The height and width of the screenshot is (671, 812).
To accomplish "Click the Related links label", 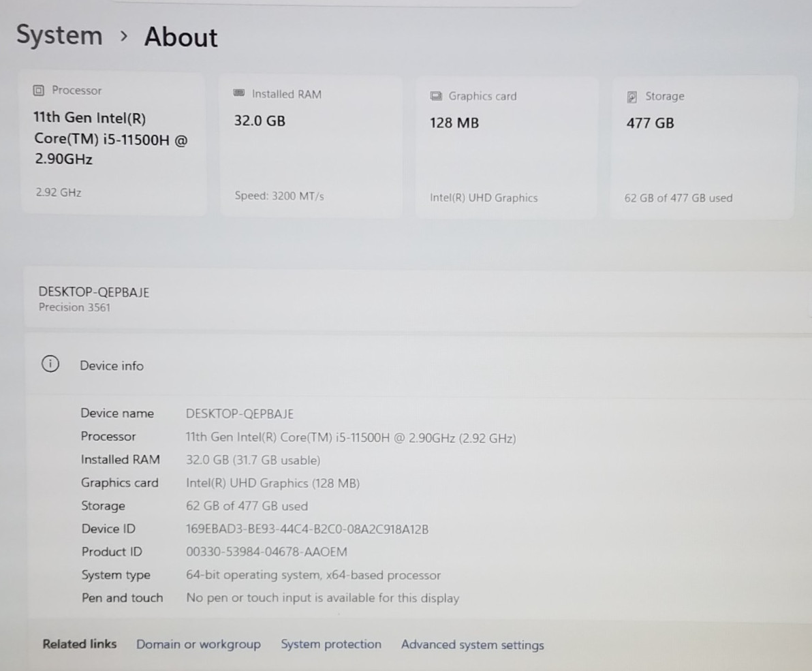I will pos(80,644).
